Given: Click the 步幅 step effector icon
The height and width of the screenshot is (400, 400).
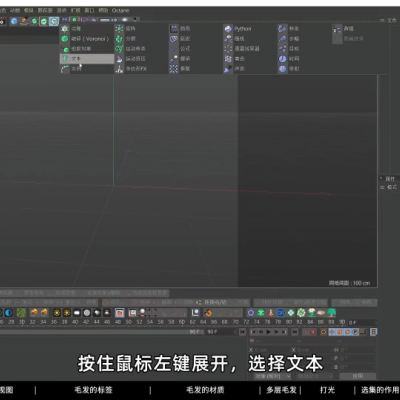Looking at the screenshot, I should click(283, 39).
